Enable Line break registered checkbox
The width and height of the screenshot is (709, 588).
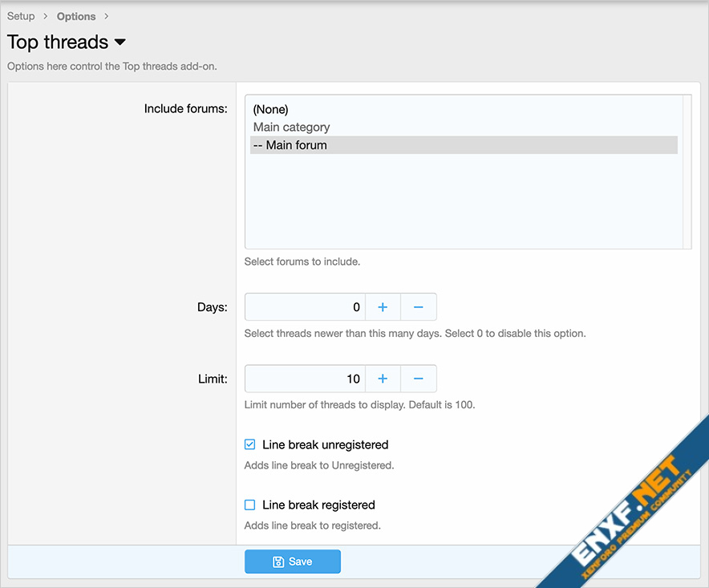(250, 505)
